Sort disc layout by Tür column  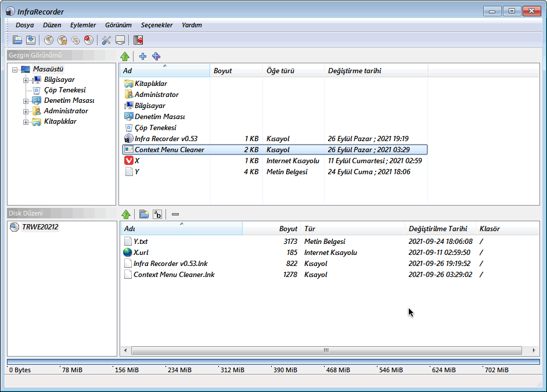(x=352, y=228)
